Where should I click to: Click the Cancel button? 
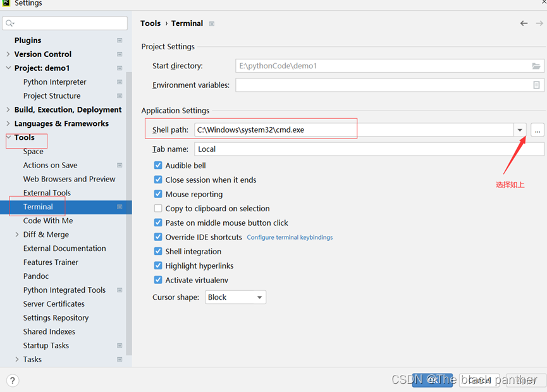point(479,380)
